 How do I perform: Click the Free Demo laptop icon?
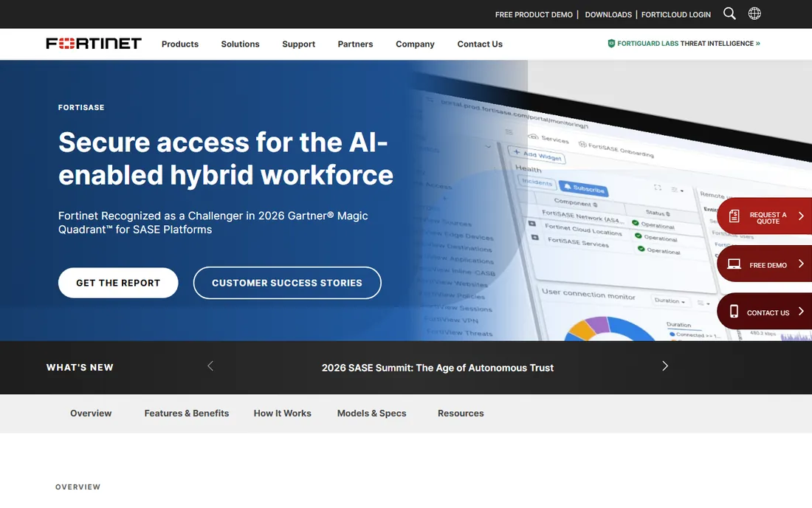(x=734, y=264)
